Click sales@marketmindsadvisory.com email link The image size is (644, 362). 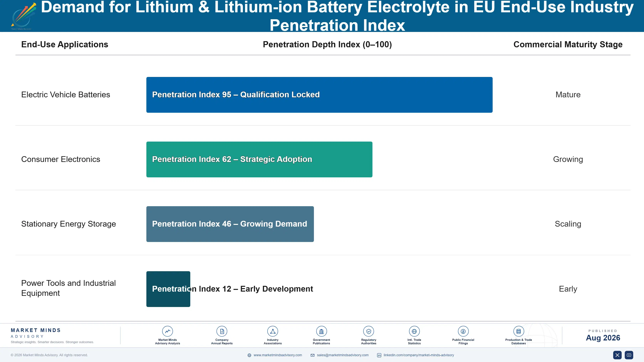coord(342,355)
